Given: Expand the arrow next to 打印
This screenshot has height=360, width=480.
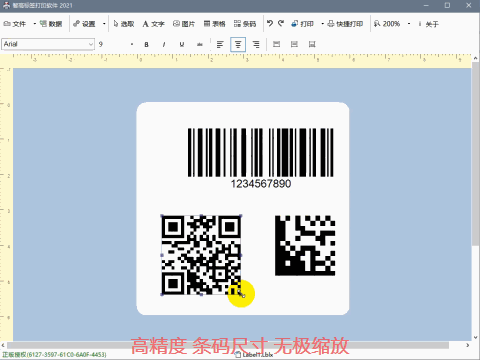Looking at the screenshot, I should (x=322, y=24).
